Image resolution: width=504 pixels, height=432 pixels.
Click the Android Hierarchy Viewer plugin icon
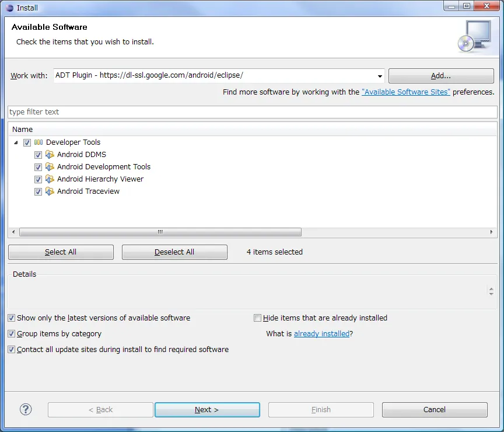(x=50, y=179)
